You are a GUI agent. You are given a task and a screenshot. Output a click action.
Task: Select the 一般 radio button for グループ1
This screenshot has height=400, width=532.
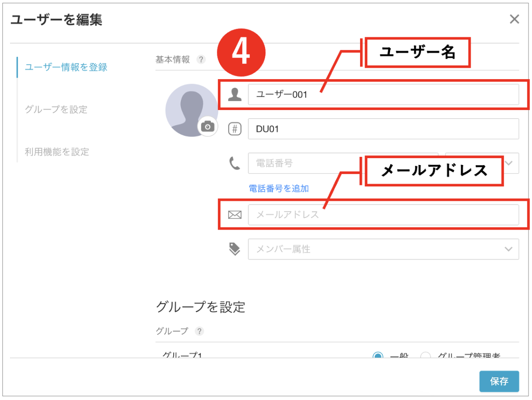coord(377,355)
